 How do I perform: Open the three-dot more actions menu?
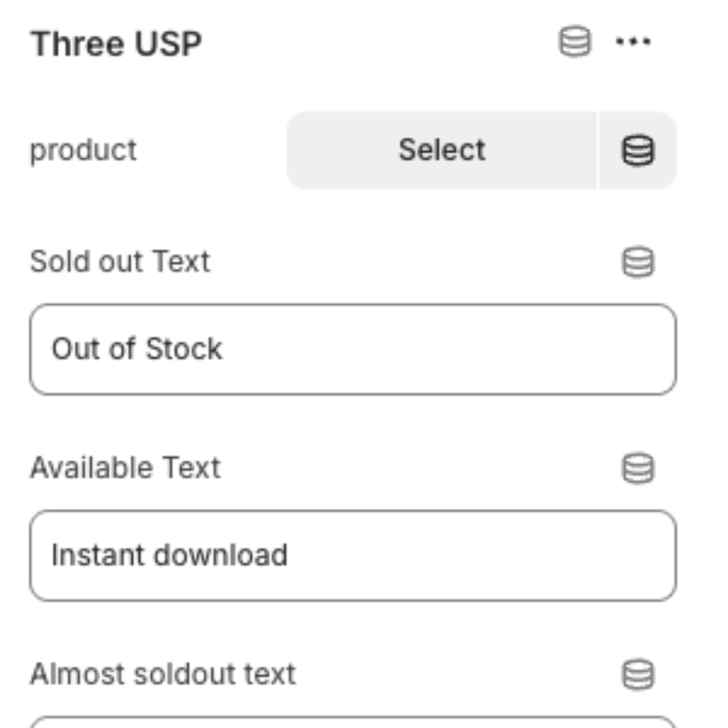633,42
